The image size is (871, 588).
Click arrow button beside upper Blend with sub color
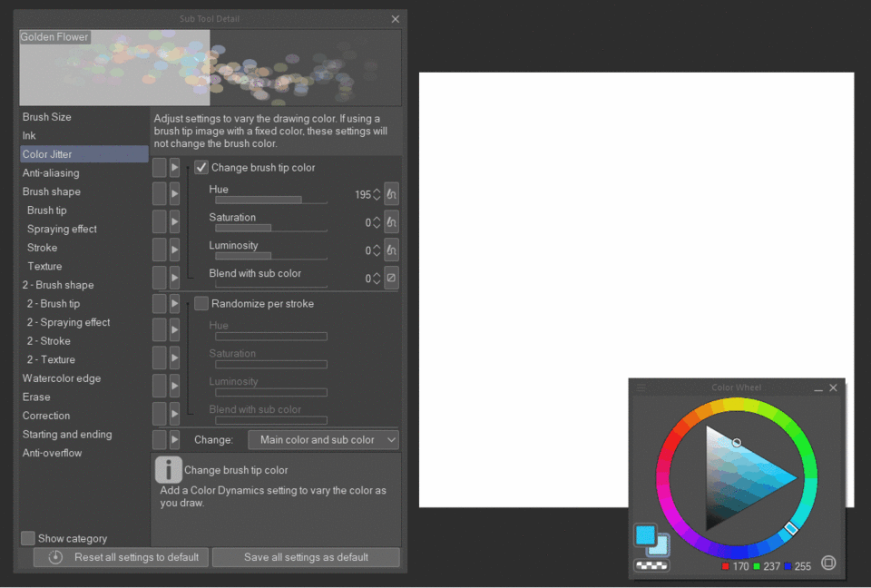tap(174, 278)
